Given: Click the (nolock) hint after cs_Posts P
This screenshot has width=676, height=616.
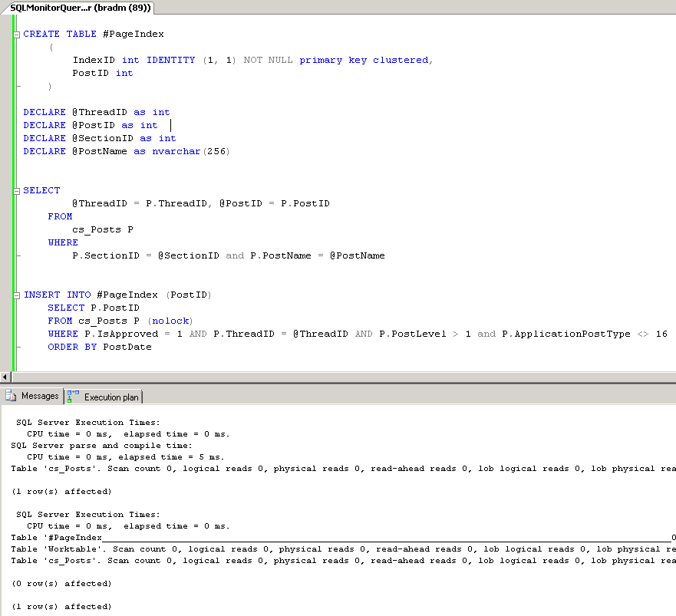Looking at the screenshot, I should [170, 321].
